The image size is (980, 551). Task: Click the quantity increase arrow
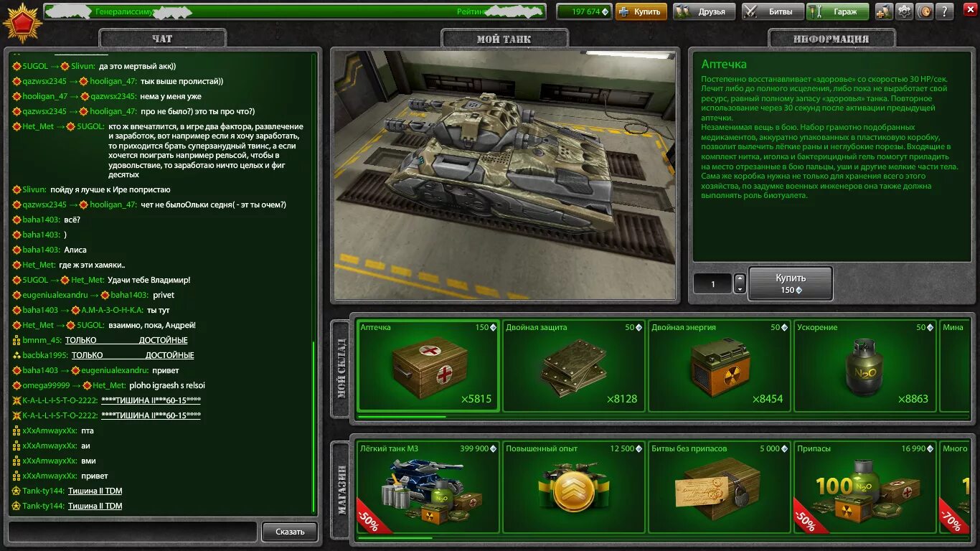740,278
